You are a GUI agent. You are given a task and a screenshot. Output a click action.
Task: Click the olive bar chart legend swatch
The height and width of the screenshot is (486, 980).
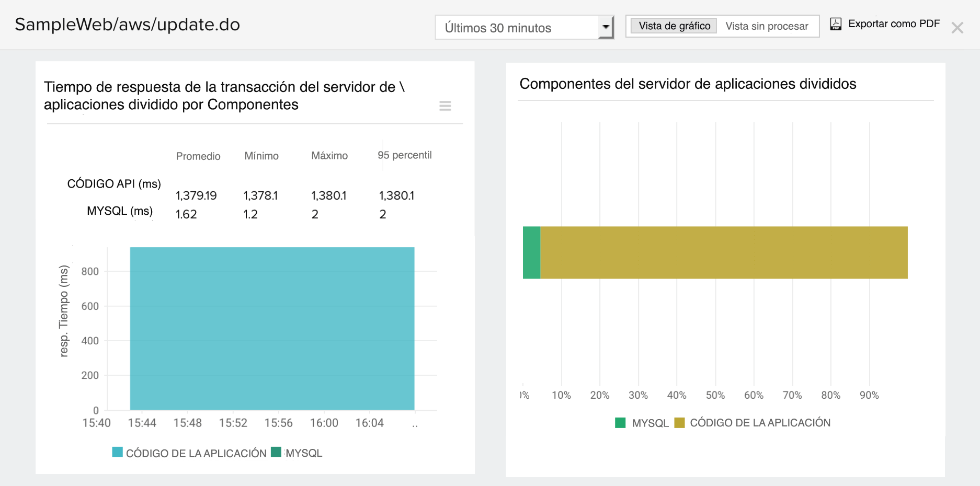(679, 423)
